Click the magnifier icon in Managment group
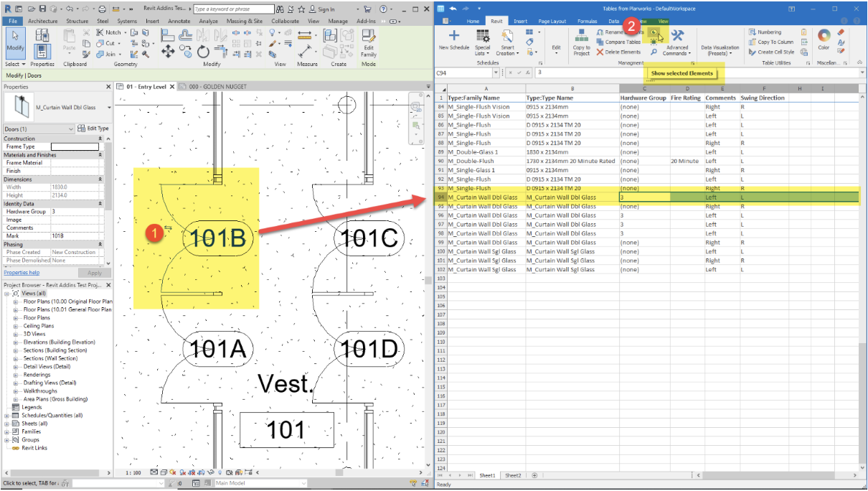 point(654,52)
